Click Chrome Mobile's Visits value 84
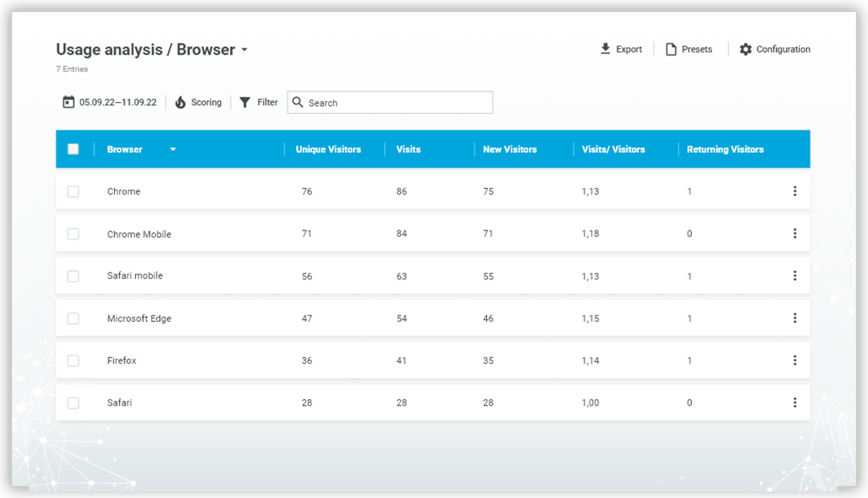Viewport: 868px width, 498px height. [401, 234]
